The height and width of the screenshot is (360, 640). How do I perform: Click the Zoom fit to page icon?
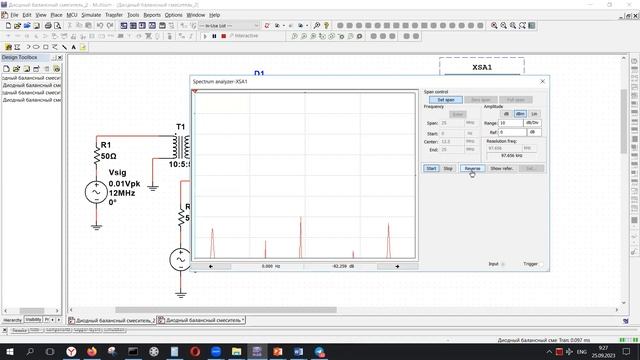(522, 26)
